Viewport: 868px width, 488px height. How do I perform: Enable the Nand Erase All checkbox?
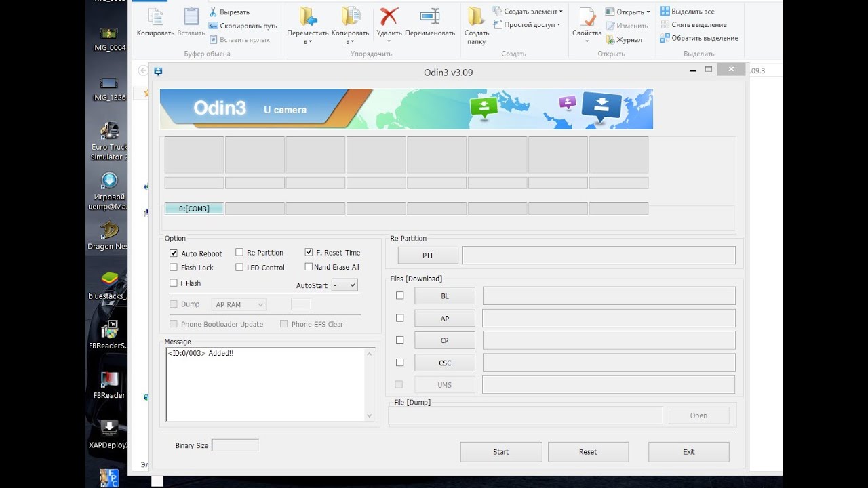[309, 267]
